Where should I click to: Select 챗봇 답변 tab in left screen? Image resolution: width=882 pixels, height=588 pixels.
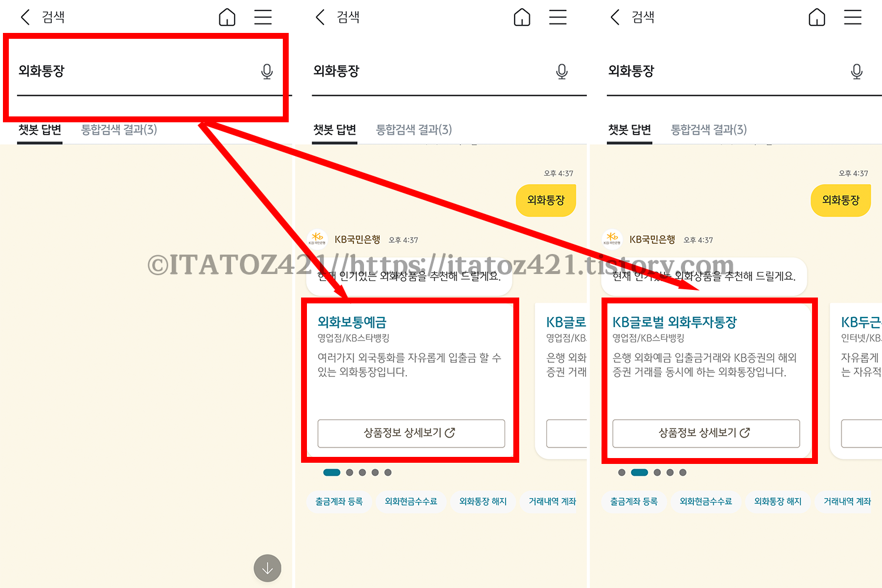40,130
